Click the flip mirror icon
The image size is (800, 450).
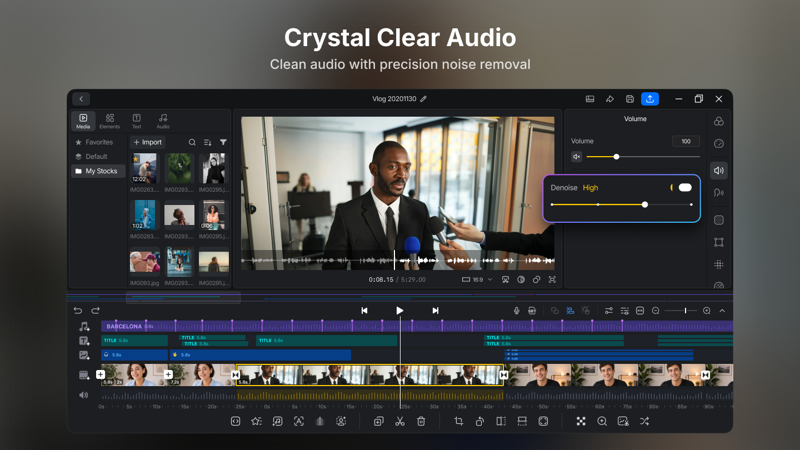(x=501, y=421)
